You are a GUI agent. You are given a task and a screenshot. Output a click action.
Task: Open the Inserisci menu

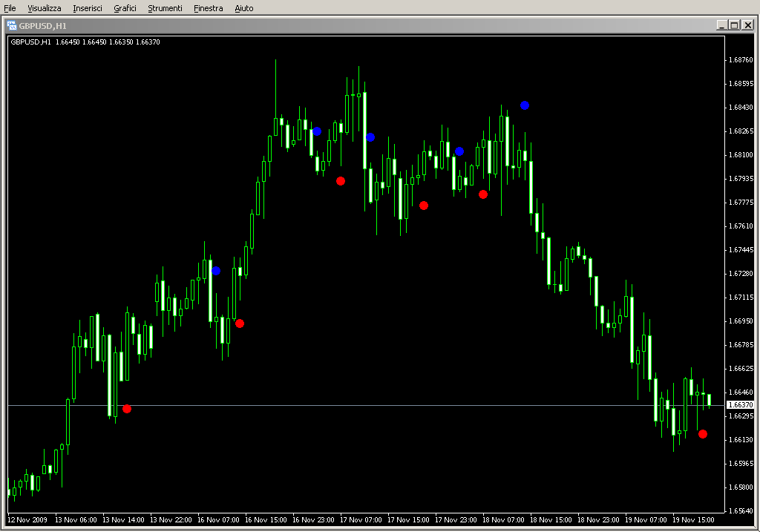click(88, 8)
